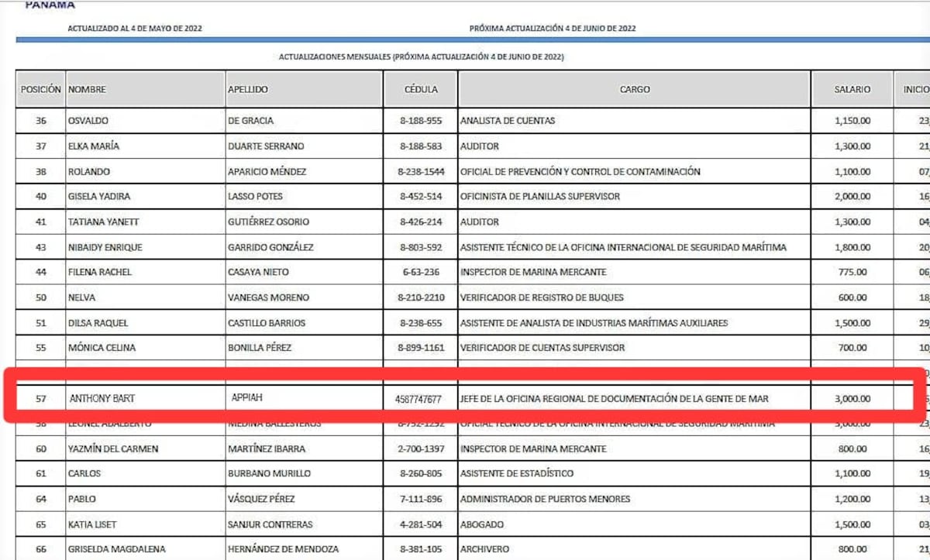Select the POSICIÓN column header

coord(40,88)
